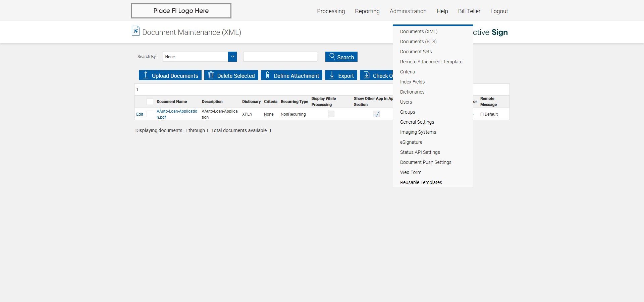Click the trash can icon in Delete Selected
This screenshot has width=644, height=302.
[x=211, y=75]
